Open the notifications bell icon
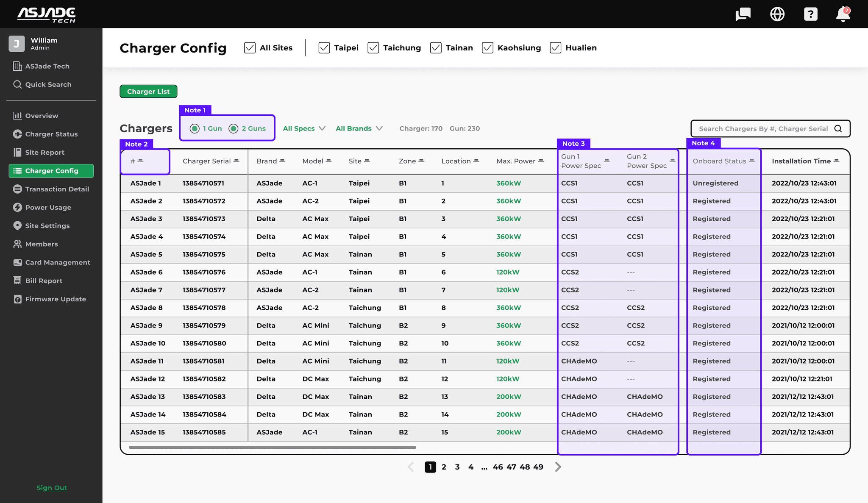868x503 pixels. [x=843, y=14]
